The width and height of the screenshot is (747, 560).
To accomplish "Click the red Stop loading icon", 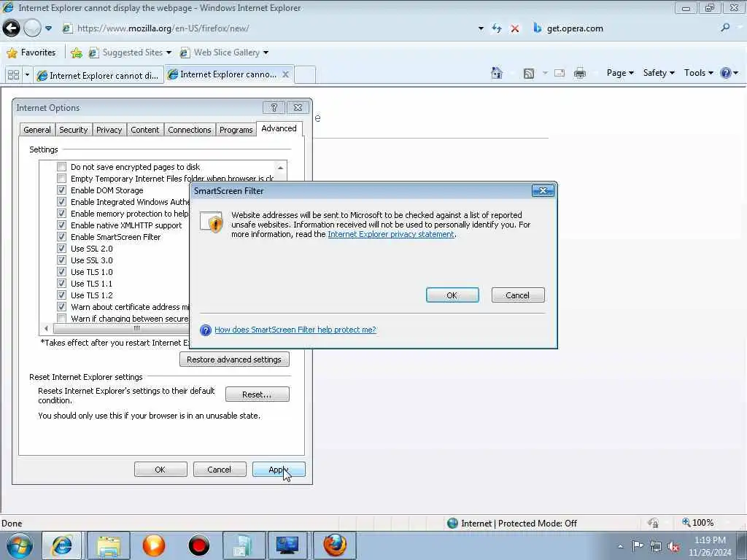I will click(515, 28).
